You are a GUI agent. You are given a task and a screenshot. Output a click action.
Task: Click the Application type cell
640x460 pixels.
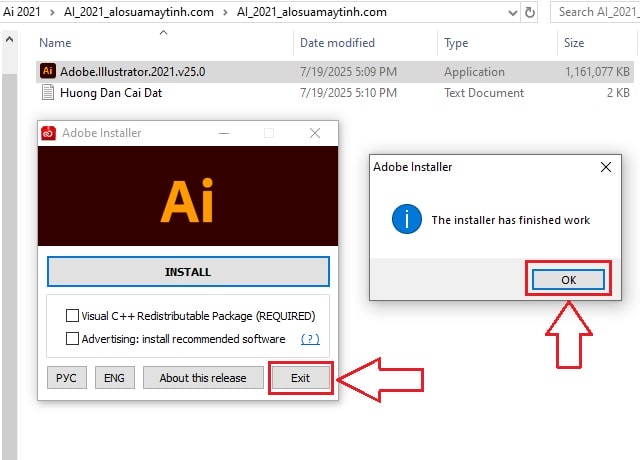click(x=474, y=72)
